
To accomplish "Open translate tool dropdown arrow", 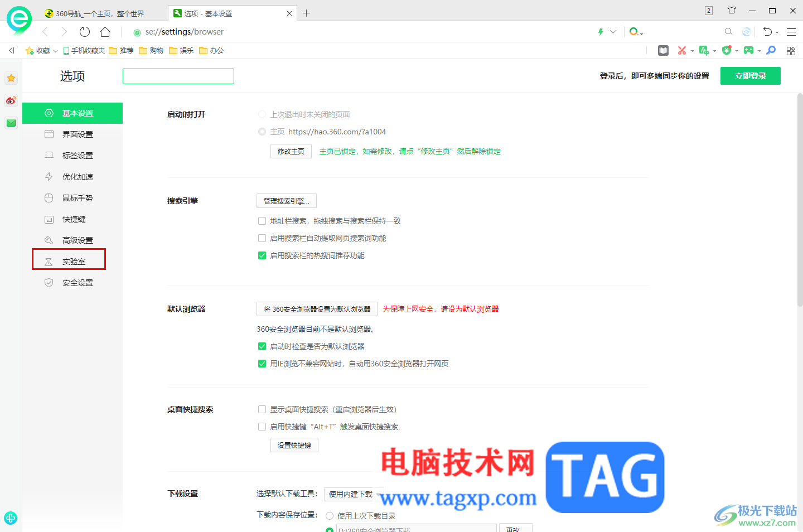I will point(714,51).
